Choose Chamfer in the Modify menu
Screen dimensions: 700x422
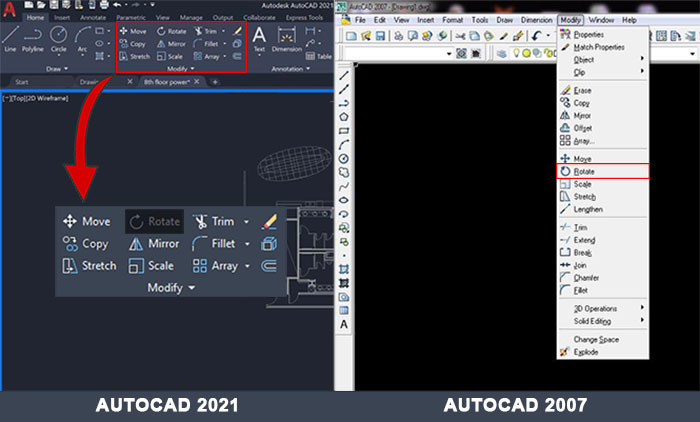coord(603,278)
